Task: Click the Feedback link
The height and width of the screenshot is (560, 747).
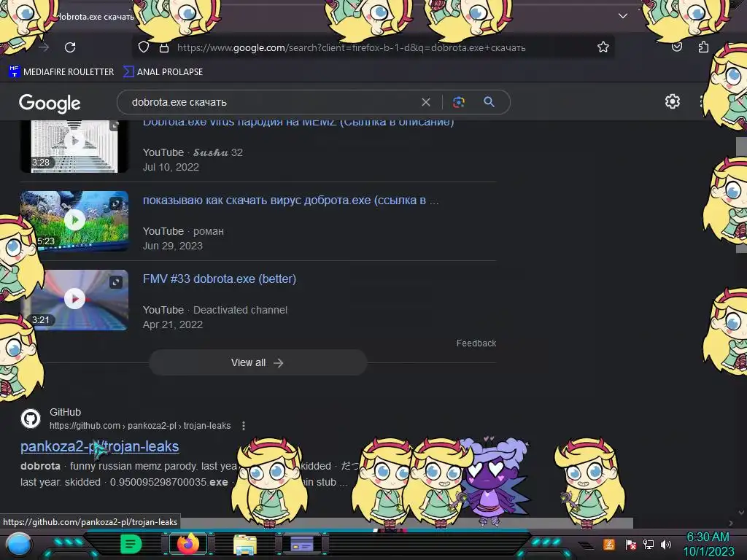Action: (476, 343)
